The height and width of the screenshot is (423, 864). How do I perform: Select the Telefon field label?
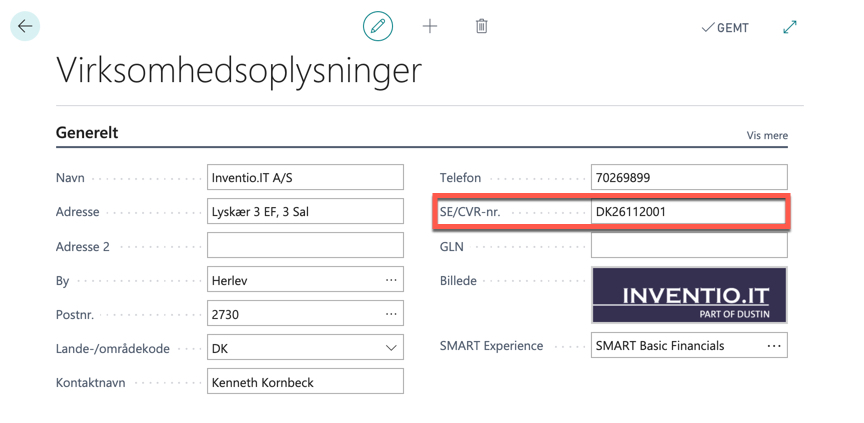pyautogui.click(x=460, y=178)
